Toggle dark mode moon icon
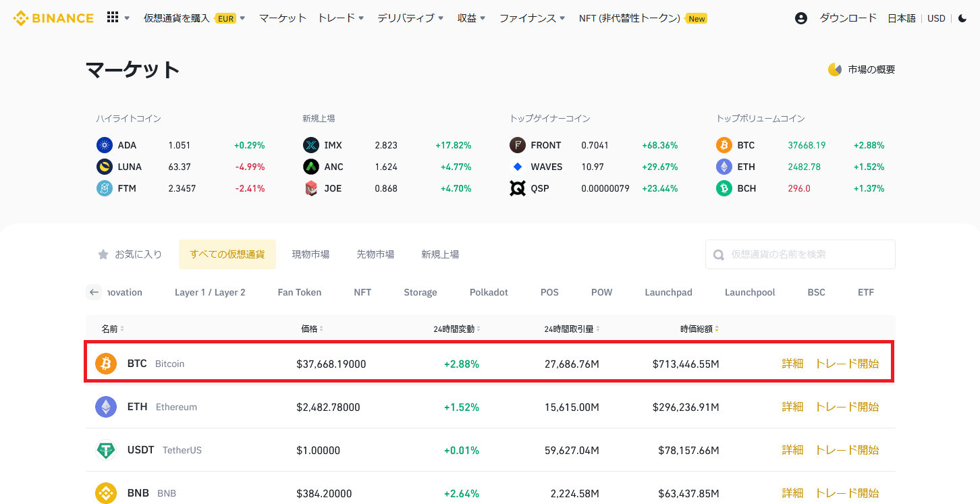Viewport: 980px width, 504px height. [x=962, y=18]
